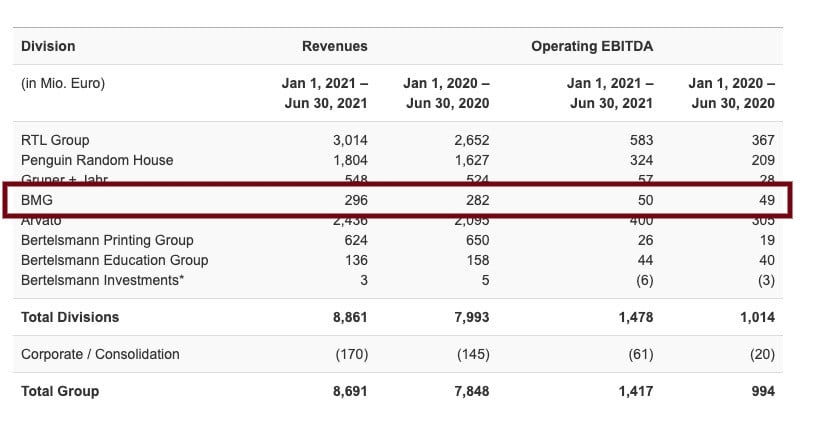Viewport: 821px width, 431px height.
Task: Select the Penguin Random House row label
Action: 97,160
